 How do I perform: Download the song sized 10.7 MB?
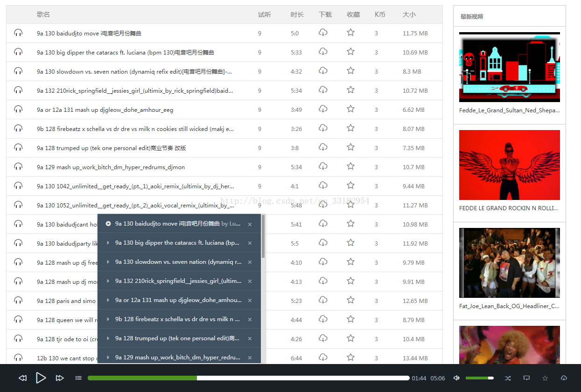tap(323, 166)
